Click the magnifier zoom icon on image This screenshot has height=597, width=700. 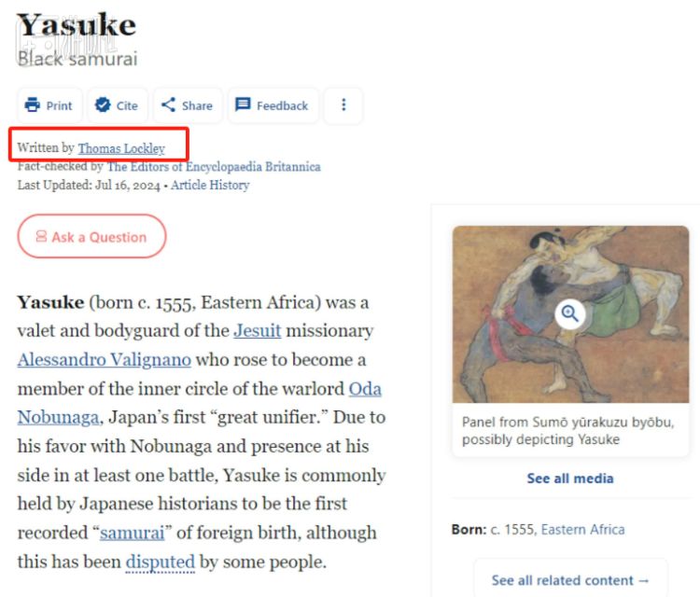coord(569,313)
